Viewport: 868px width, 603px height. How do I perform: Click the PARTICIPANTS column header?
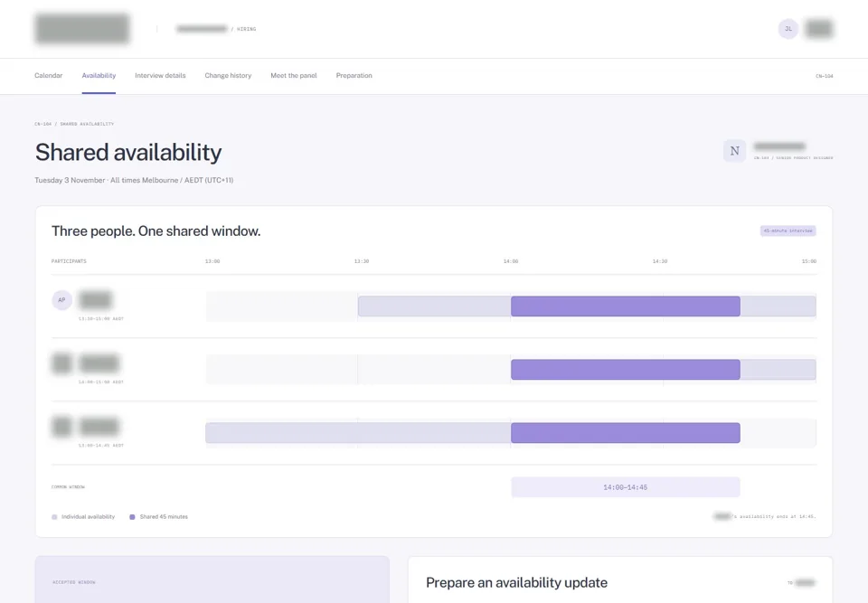[70, 261]
